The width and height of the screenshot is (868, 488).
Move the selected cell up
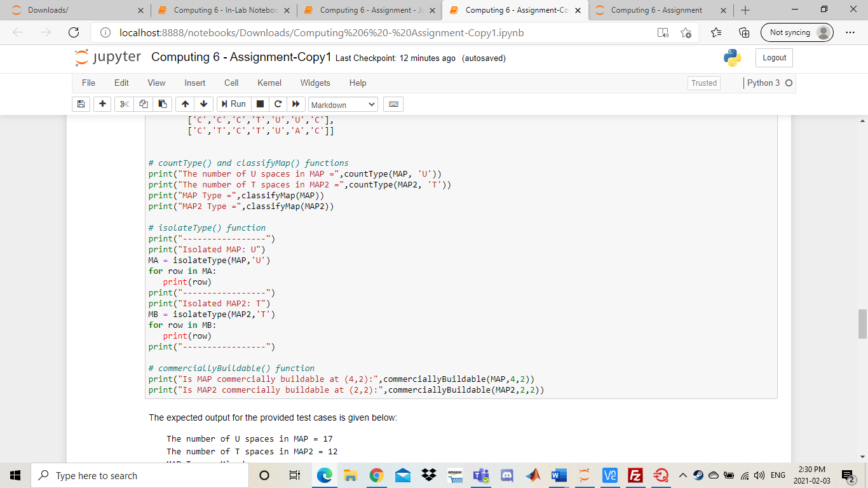184,104
